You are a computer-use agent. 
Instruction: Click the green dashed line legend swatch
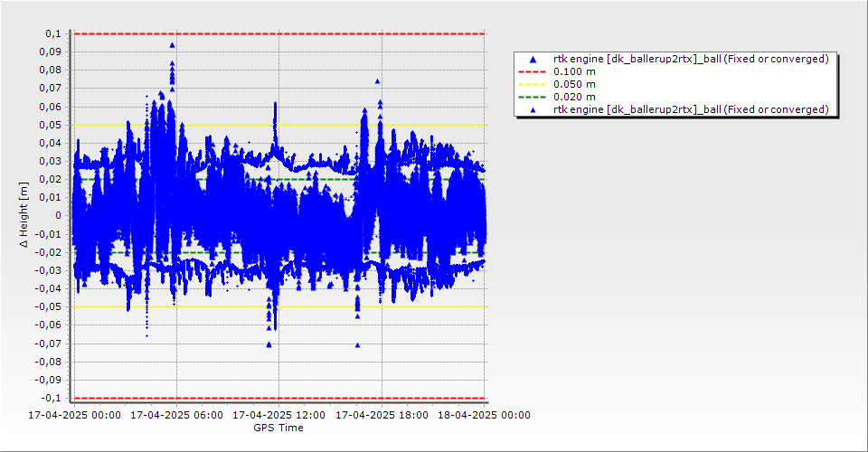coord(533,97)
